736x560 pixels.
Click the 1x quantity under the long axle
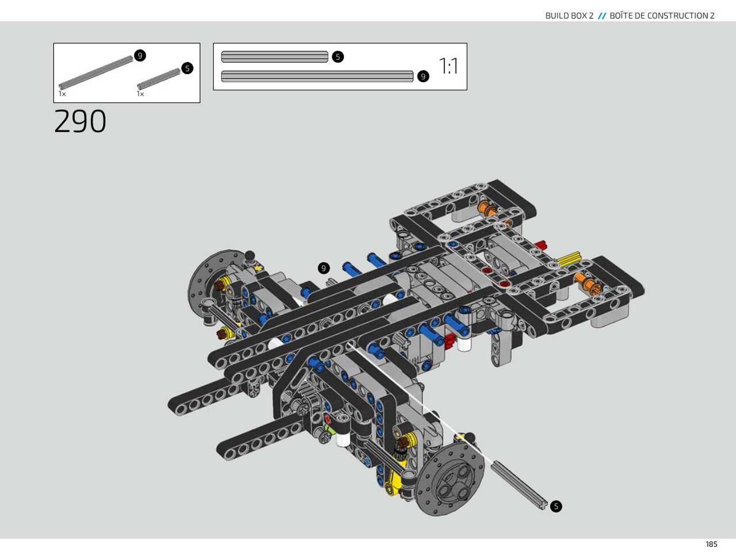coord(62,94)
